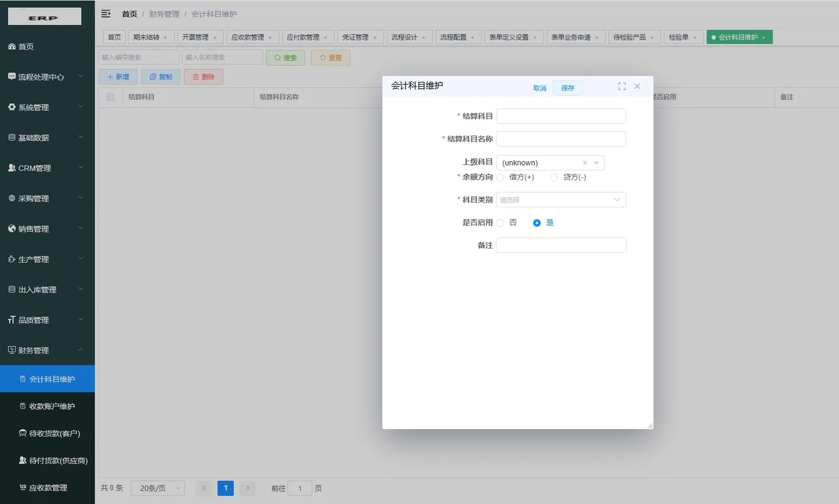Click the 待收货款(客户) icon

click(23, 433)
